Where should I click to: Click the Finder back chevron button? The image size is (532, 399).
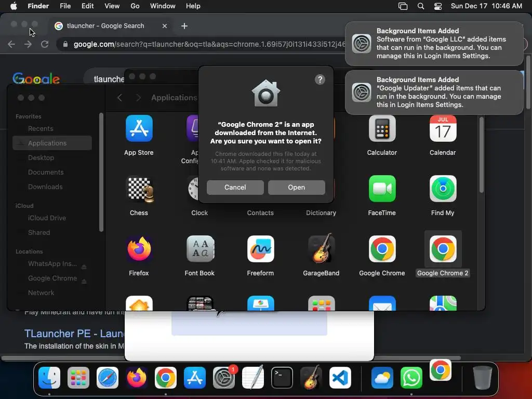[x=120, y=98]
